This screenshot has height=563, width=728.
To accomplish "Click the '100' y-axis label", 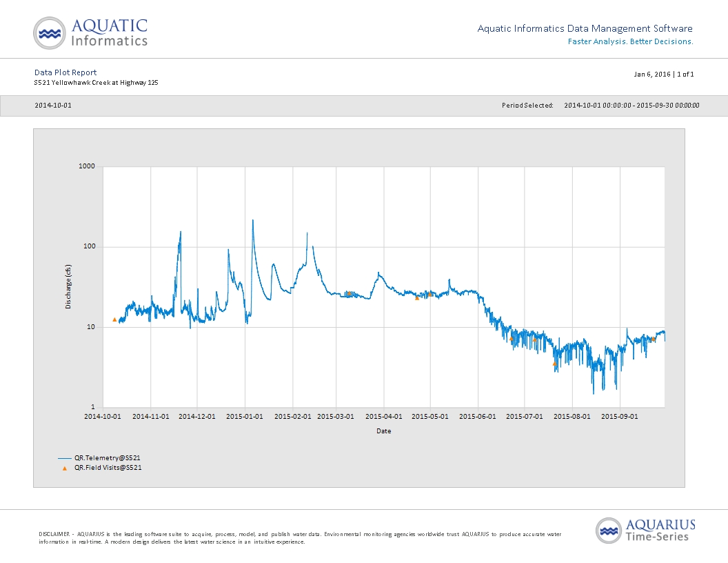I will coord(89,247).
